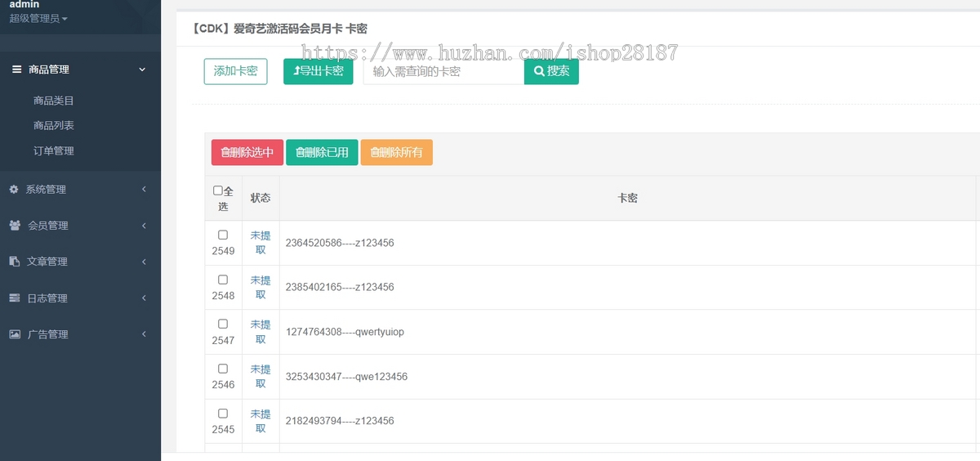Open the 商品列表 submenu item

[54, 126]
